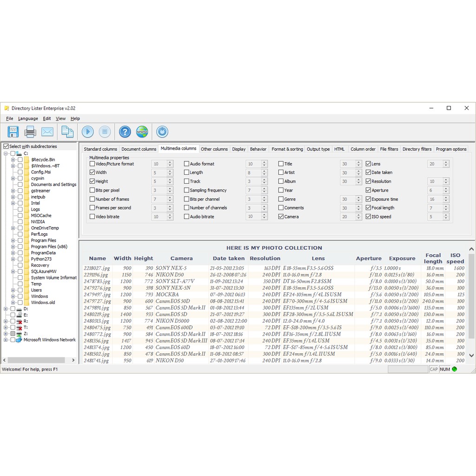This screenshot has height=476, width=476.
Task: Switch to the Standard columns tab
Action: pyautogui.click(x=100, y=149)
